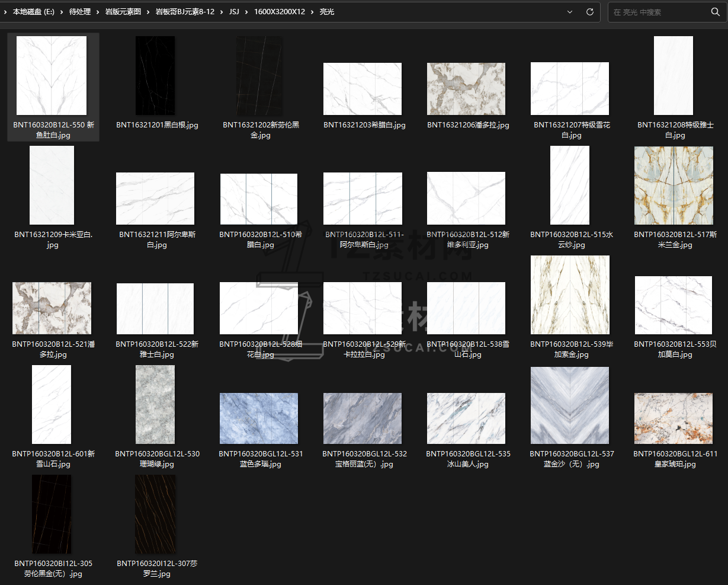The width and height of the screenshot is (728, 585).
Task: Click the search magnifier icon
Action: click(715, 12)
